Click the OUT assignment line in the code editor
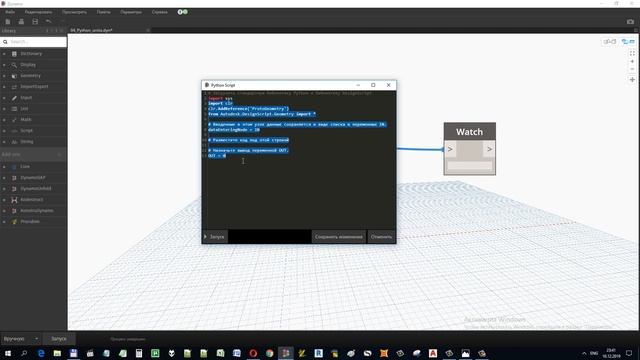 (x=217, y=156)
